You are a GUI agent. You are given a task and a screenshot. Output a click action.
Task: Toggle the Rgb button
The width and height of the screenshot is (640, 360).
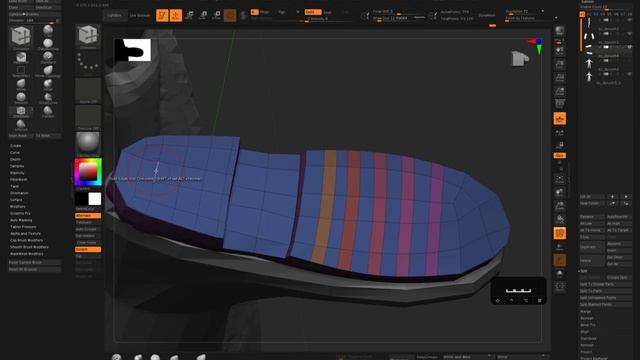[x=282, y=12]
